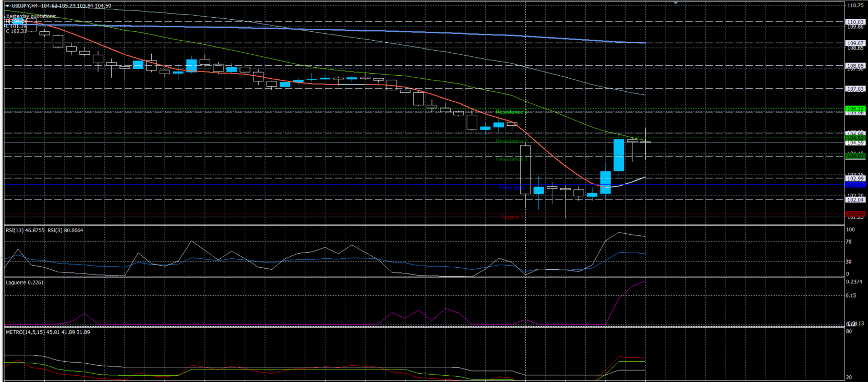Select the "Resistance 3" level label
Image resolution: width=868 pixels, height=382 pixels.
click(x=511, y=112)
